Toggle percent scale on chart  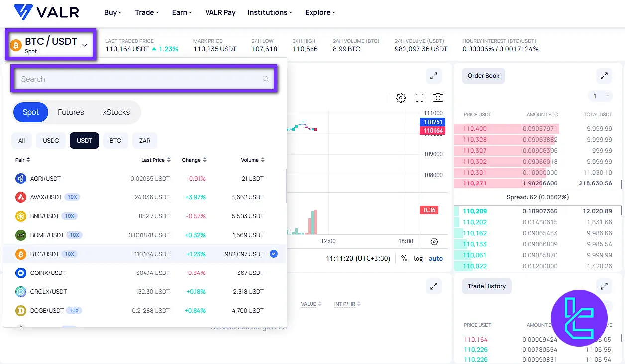(x=404, y=258)
